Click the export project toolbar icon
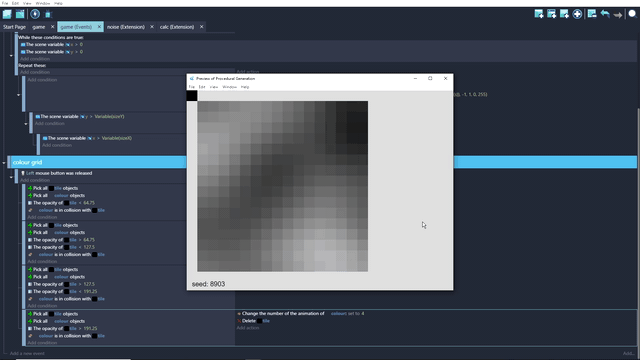 20,14
